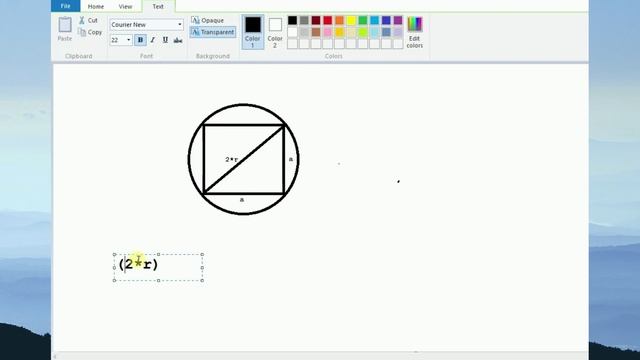Click the Cut scissors button
The width and height of the screenshot is (640, 360).
(89, 20)
